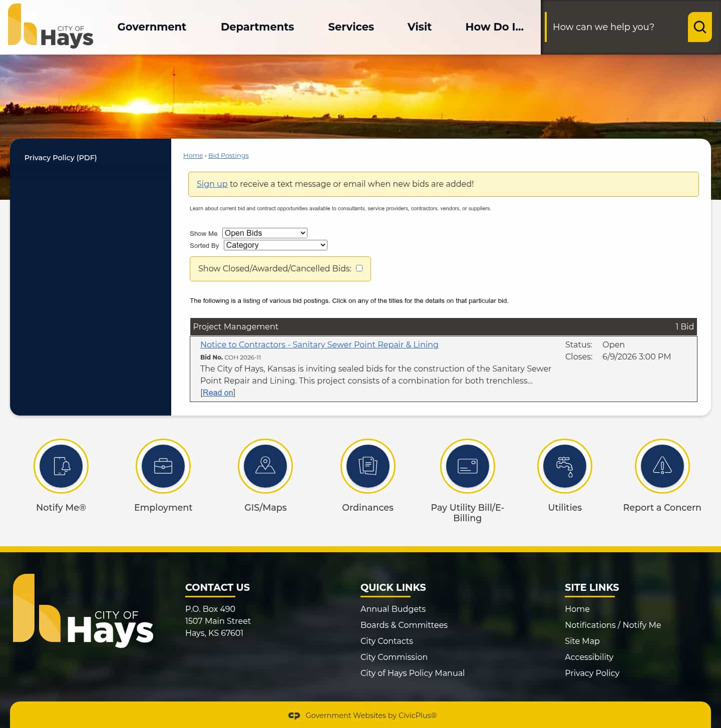
Task: Open the Pay Utility Bill card icon
Action: pos(468,466)
